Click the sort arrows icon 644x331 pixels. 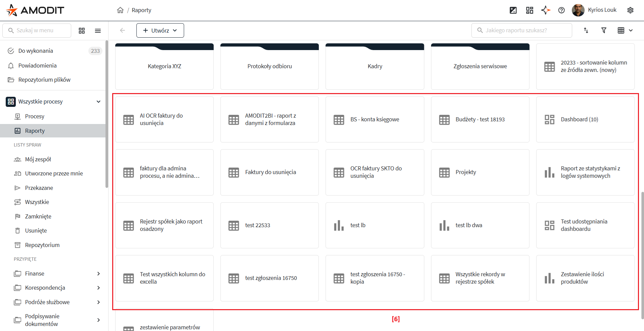click(586, 31)
